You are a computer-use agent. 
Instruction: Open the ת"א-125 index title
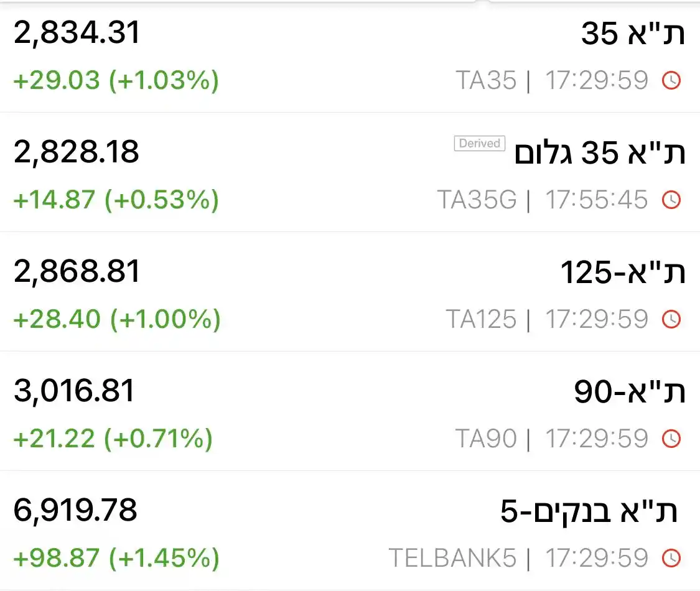click(622, 272)
